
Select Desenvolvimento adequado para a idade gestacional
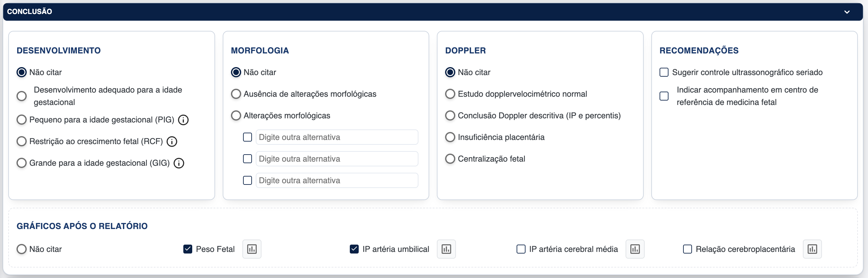coord(22,96)
